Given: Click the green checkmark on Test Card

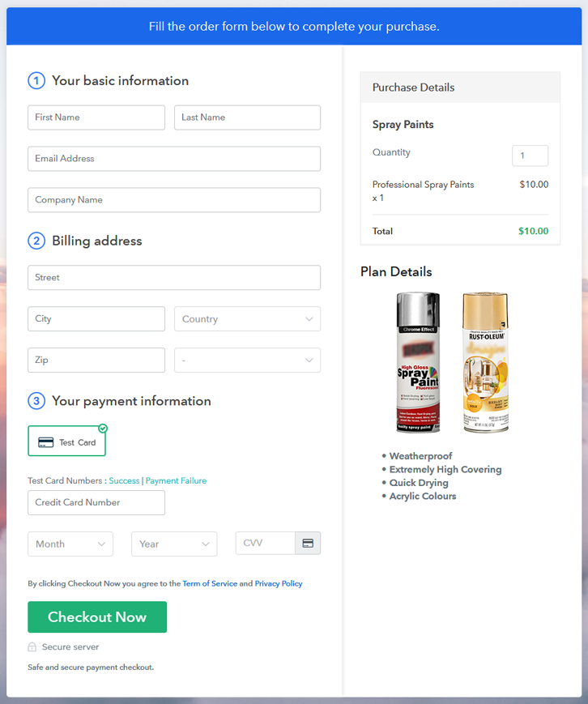Looking at the screenshot, I should click(103, 428).
